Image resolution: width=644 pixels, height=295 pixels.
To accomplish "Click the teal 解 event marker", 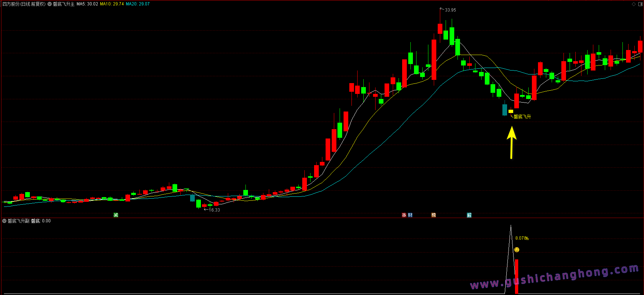I will (x=469, y=215).
